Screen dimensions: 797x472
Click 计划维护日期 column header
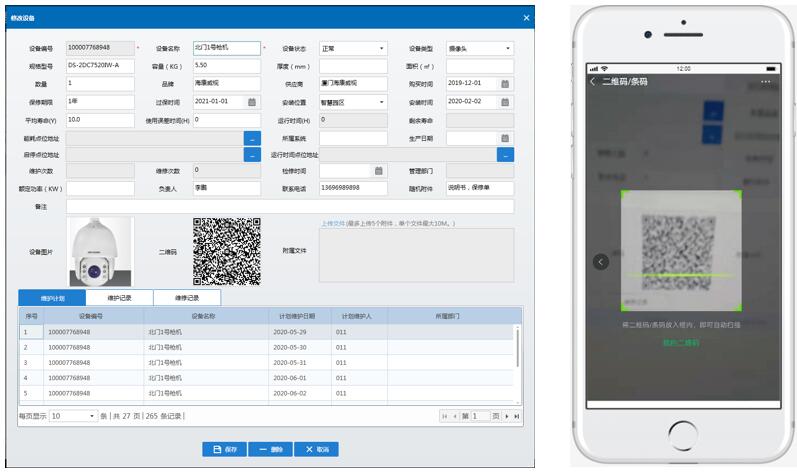(299, 316)
